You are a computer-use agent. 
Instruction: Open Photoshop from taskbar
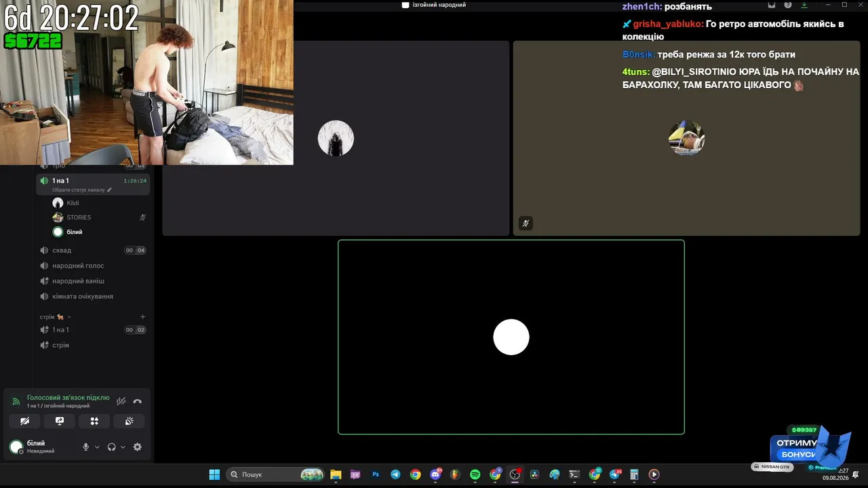point(376,474)
